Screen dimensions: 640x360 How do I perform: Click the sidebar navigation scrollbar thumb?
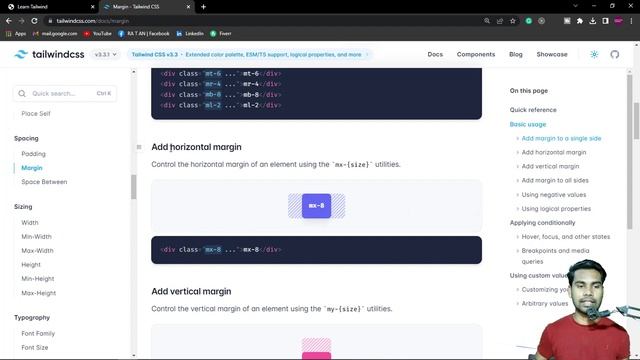pos(133,187)
